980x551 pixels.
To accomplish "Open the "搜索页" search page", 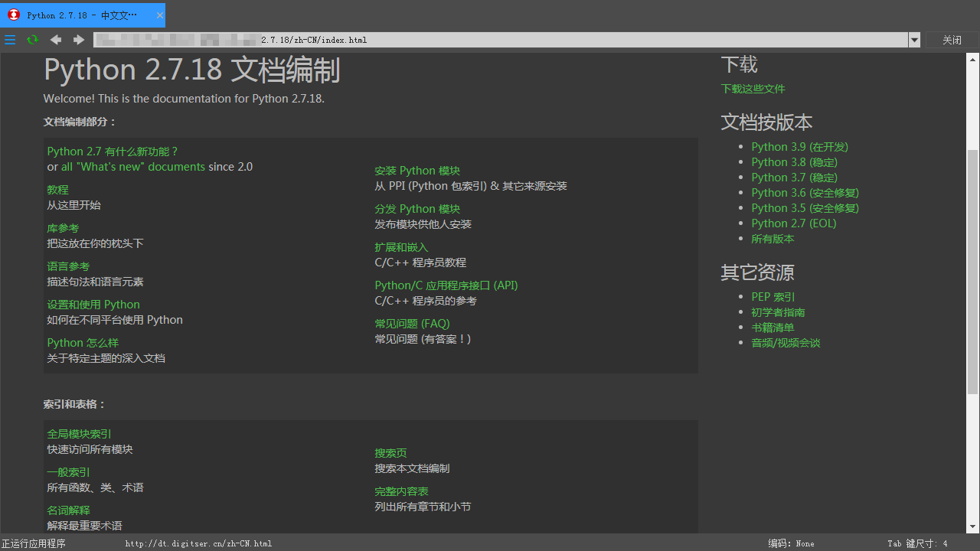I will pyautogui.click(x=390, y=452).
